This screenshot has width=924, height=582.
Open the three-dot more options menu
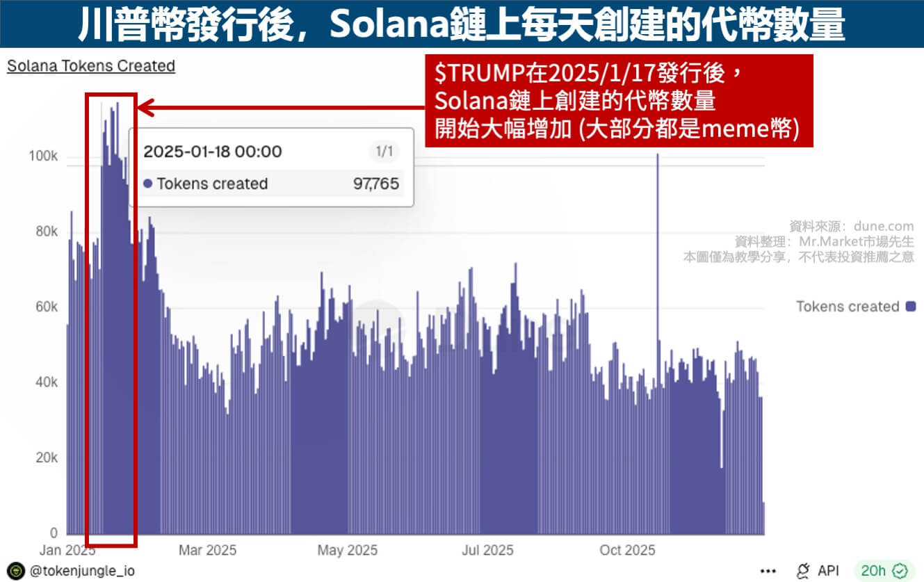(x=768, y=571)
